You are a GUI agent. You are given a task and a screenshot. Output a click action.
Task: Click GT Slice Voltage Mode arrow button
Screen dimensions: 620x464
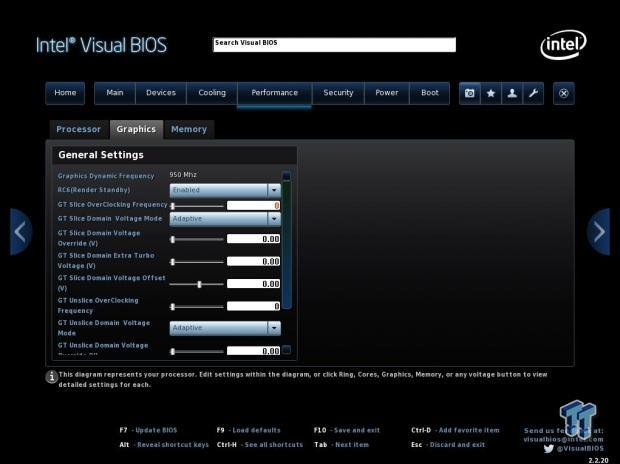[274, 219]
